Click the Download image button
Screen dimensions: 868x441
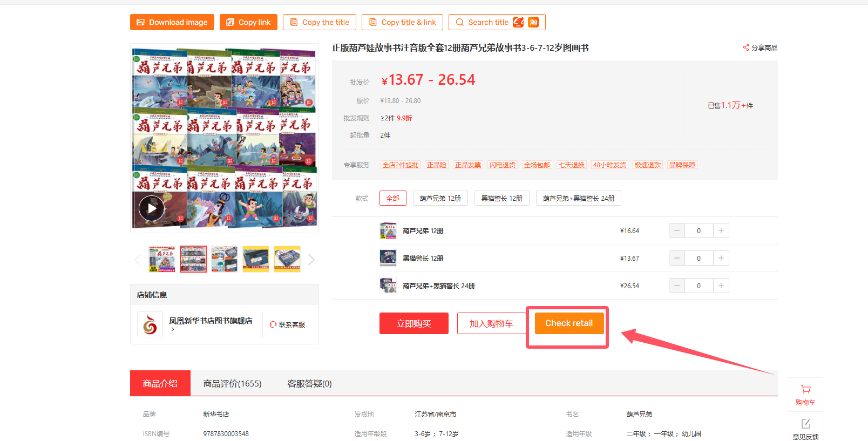point(172,22)
